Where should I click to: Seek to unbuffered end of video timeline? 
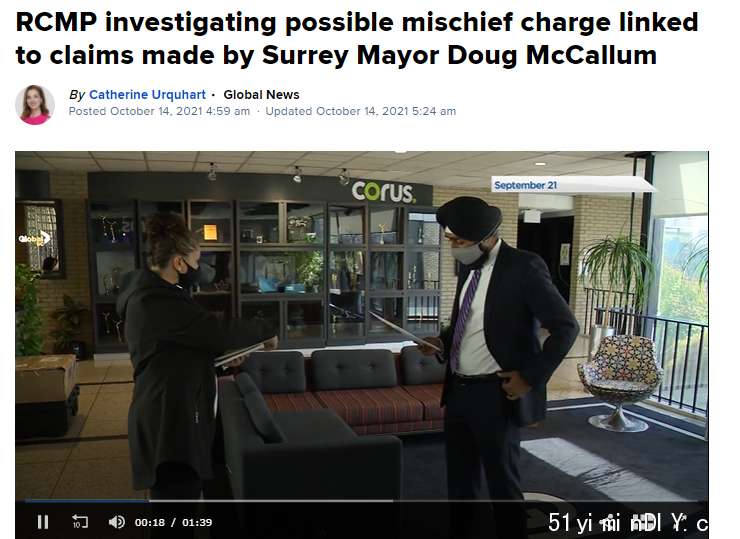tap(543, 501)
